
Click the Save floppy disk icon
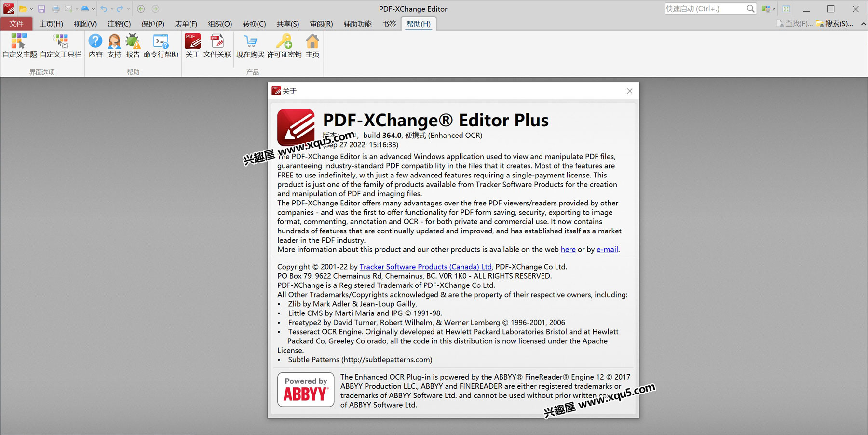click(x=41, y=9)
